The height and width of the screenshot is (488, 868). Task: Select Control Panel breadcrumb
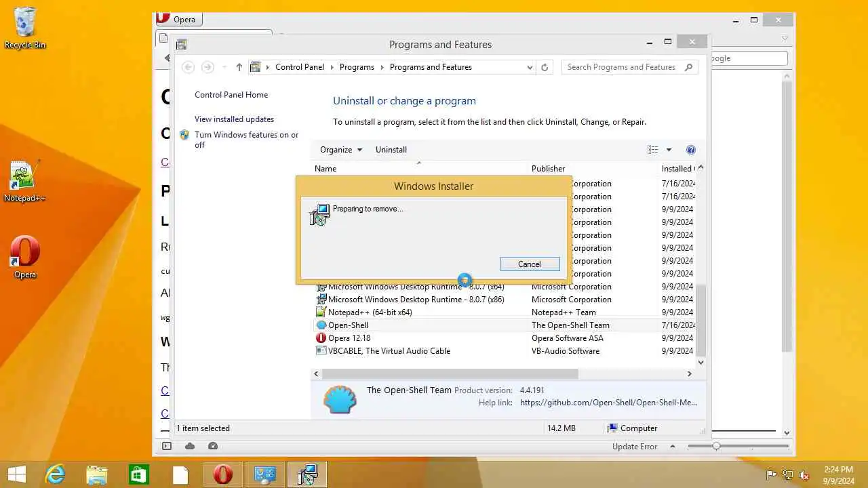click(300, 67)
